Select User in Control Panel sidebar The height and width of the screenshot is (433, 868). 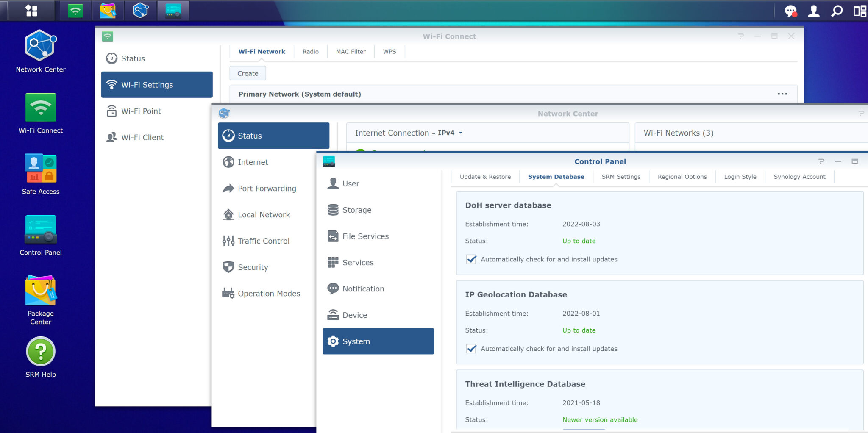(378, 183)
